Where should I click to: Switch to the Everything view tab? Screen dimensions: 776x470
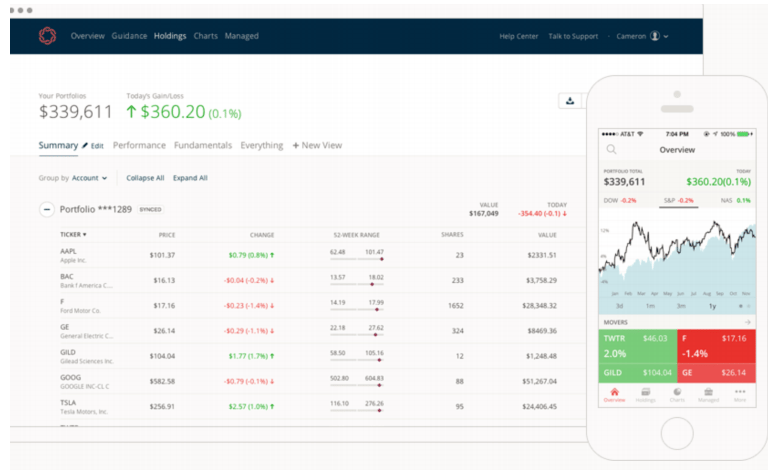[x=262, y=145]
